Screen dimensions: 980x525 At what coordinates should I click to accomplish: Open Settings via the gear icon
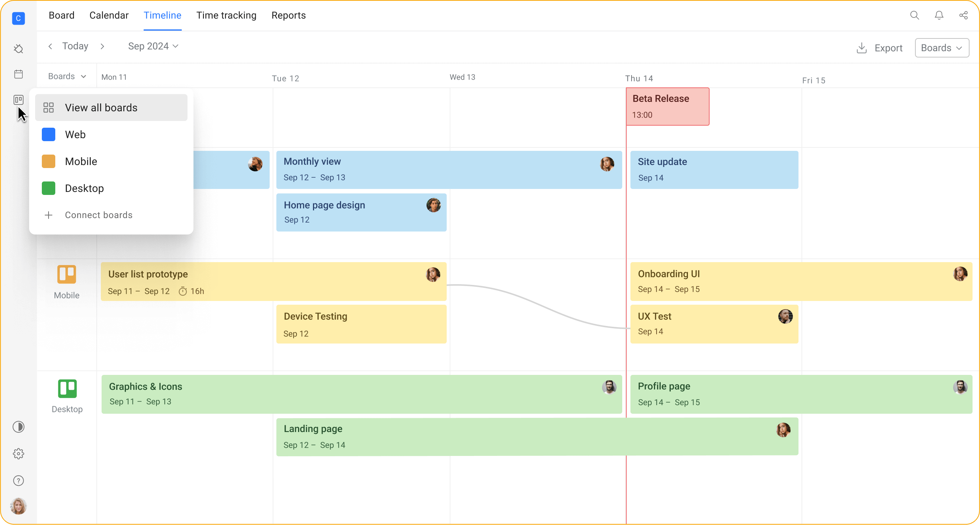point(18,453)
